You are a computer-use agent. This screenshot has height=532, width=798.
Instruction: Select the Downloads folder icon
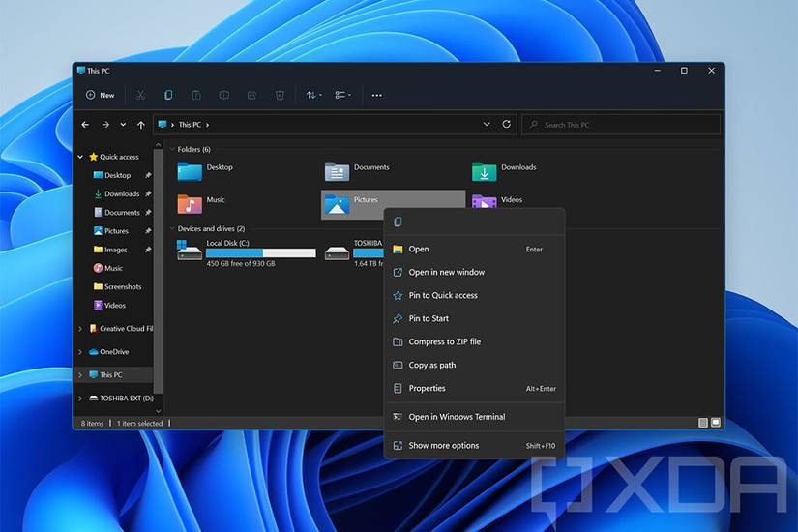point(484,171)
